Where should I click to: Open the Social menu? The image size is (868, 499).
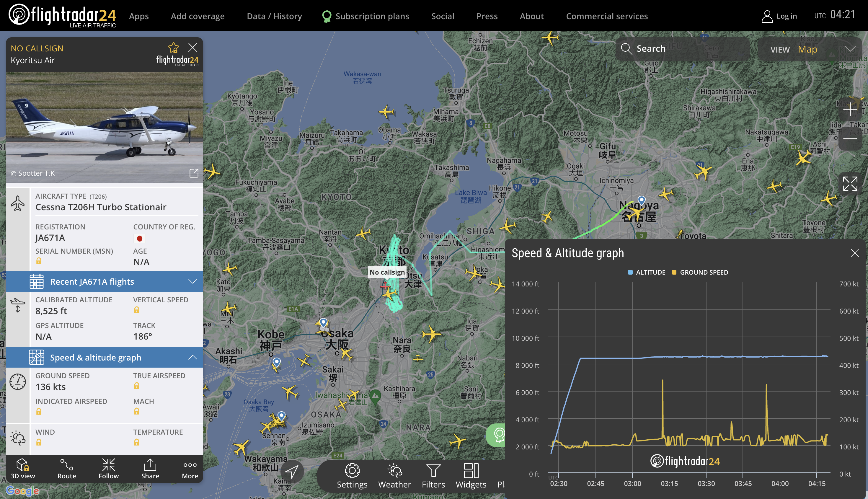[442, 16]
